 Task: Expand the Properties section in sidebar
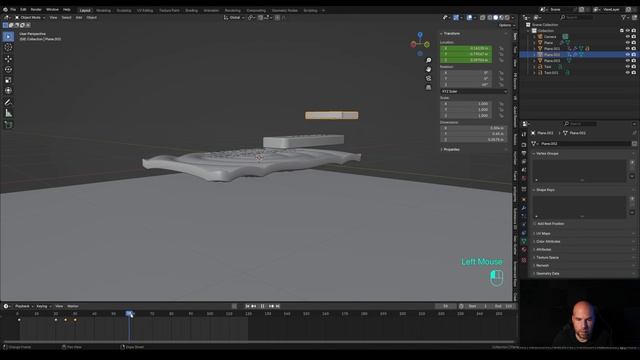tap(451, 149)
